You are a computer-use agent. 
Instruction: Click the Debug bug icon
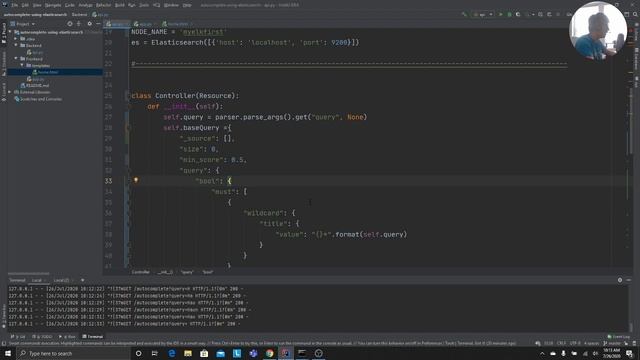pyautogui.click(x=509, y=14)
